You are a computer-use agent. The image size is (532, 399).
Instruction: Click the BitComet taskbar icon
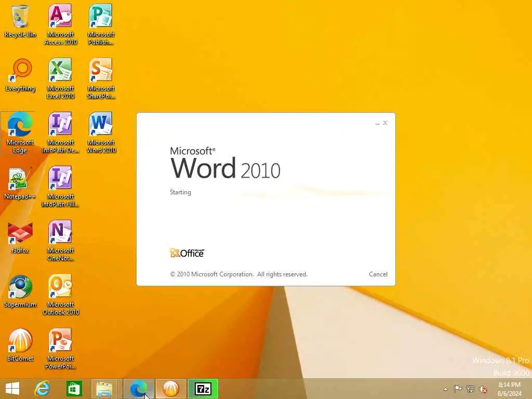pyautogui.click(x=170, y=389)
